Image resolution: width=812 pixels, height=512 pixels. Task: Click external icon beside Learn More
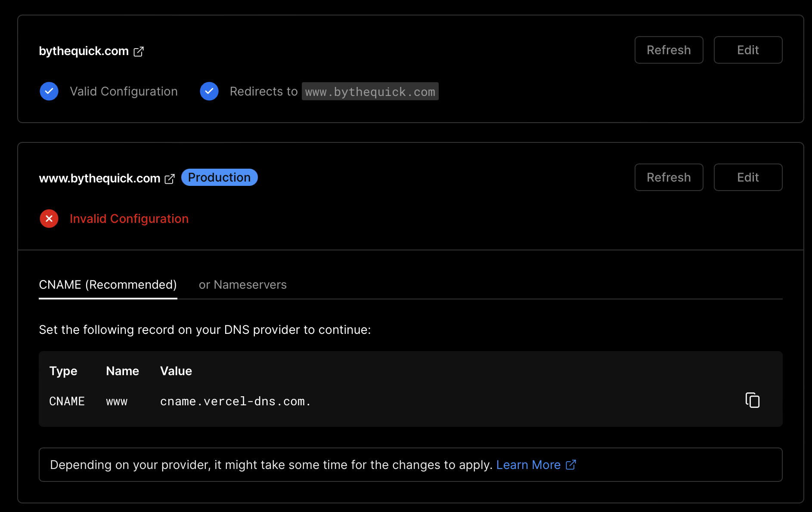coord(570,465)
